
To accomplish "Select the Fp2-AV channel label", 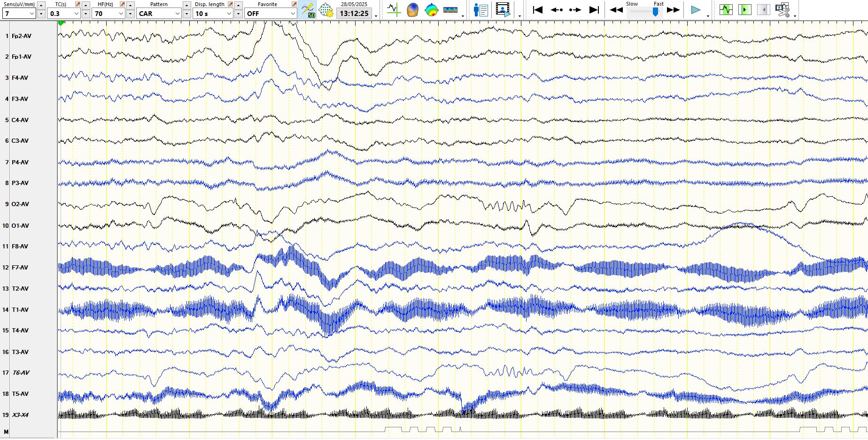I will (22, 36).
